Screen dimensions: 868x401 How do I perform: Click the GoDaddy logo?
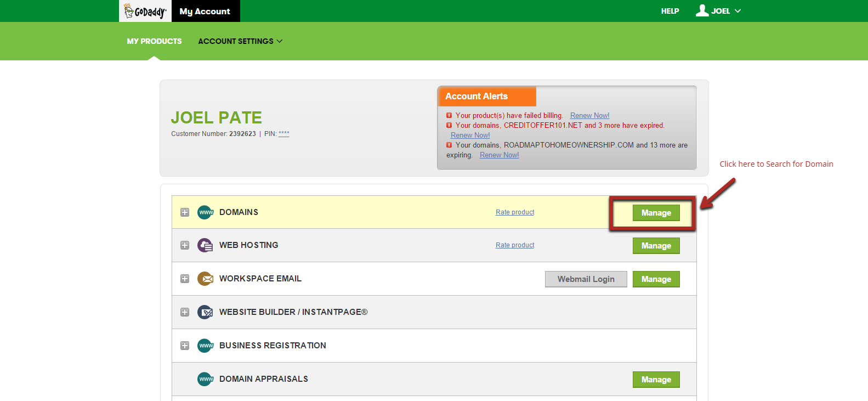click(x=145, y=11)
